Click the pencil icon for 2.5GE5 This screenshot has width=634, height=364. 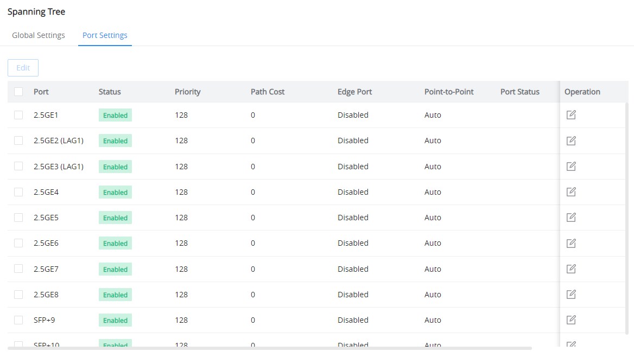tap(571, 218)
